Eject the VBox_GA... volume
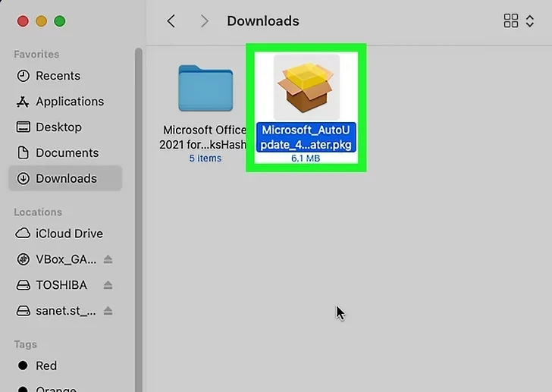This screenshot has width=552, height=392. point(108,259)
